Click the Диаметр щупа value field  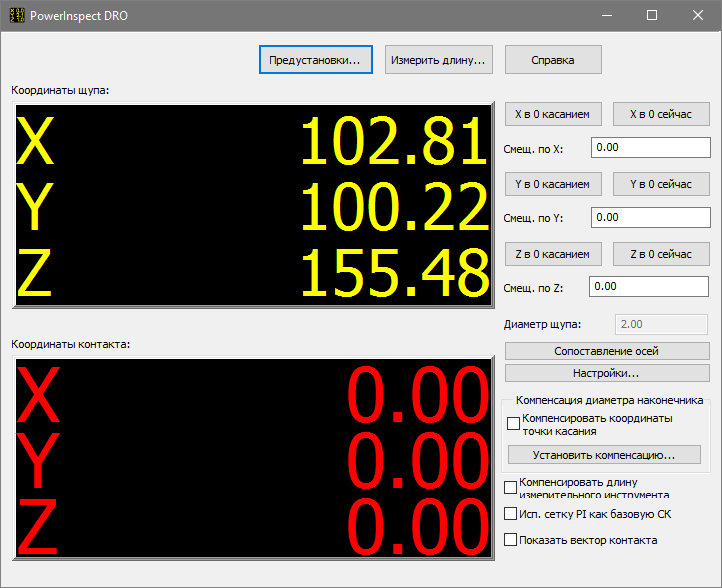tap(661, 324)
